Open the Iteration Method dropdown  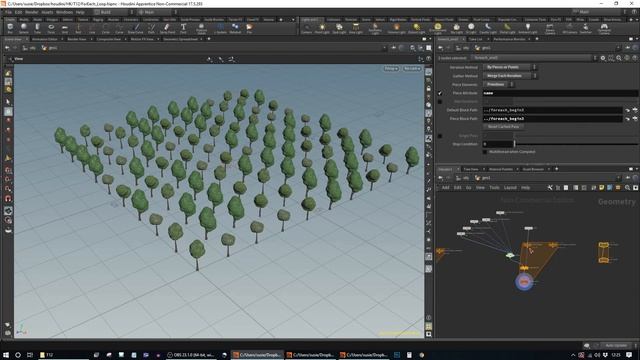point(510,67)
